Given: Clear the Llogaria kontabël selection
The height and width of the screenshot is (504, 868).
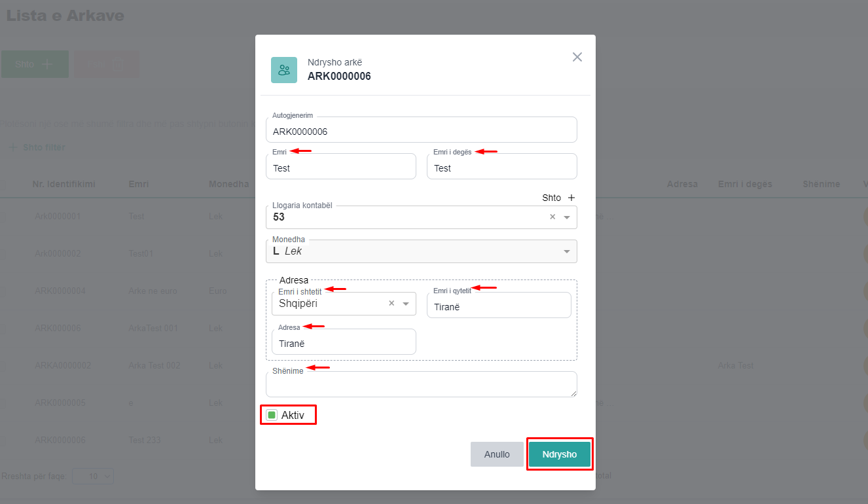Looking at the screenshot, I should click(x=552, y=217).
